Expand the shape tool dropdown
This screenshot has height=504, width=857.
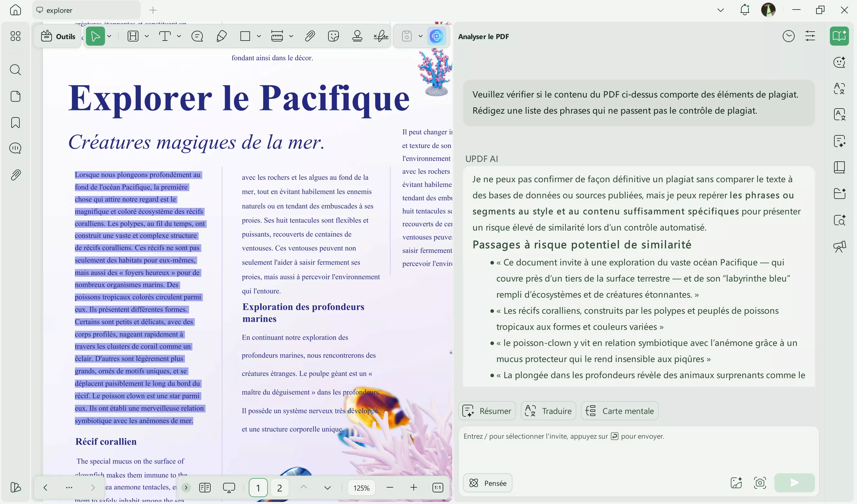[259, 36]
